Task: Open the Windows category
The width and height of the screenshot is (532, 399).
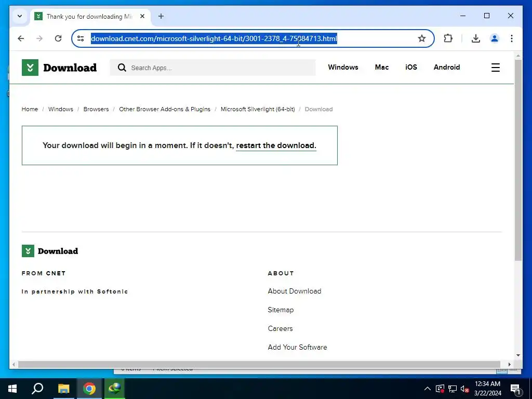Action: pos(343,67)
